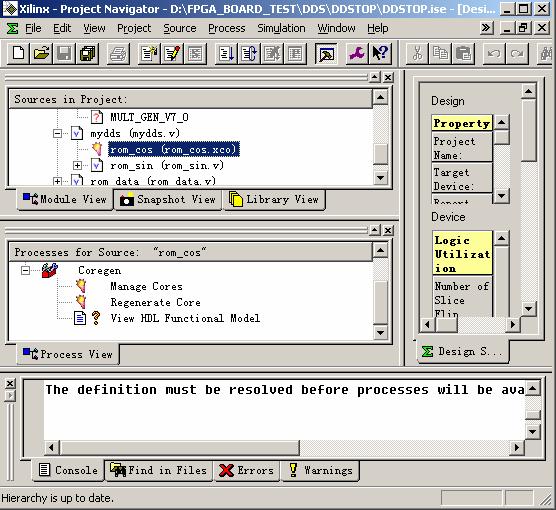The height and width of the screenshot is (510, 556).
Task: Select the Console tab
Action: point(68,470)
